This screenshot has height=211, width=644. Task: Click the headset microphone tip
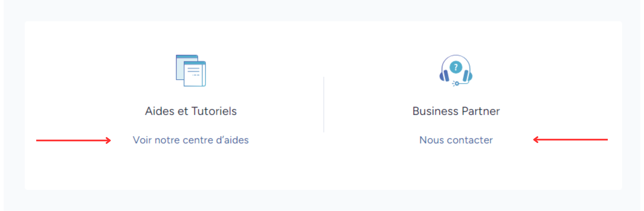coord(456,84)
